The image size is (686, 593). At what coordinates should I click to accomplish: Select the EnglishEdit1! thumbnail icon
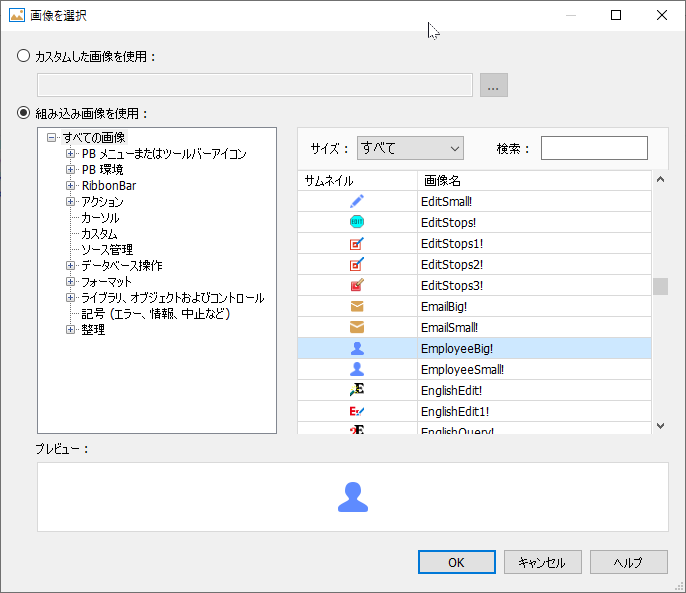pos(357,411)
